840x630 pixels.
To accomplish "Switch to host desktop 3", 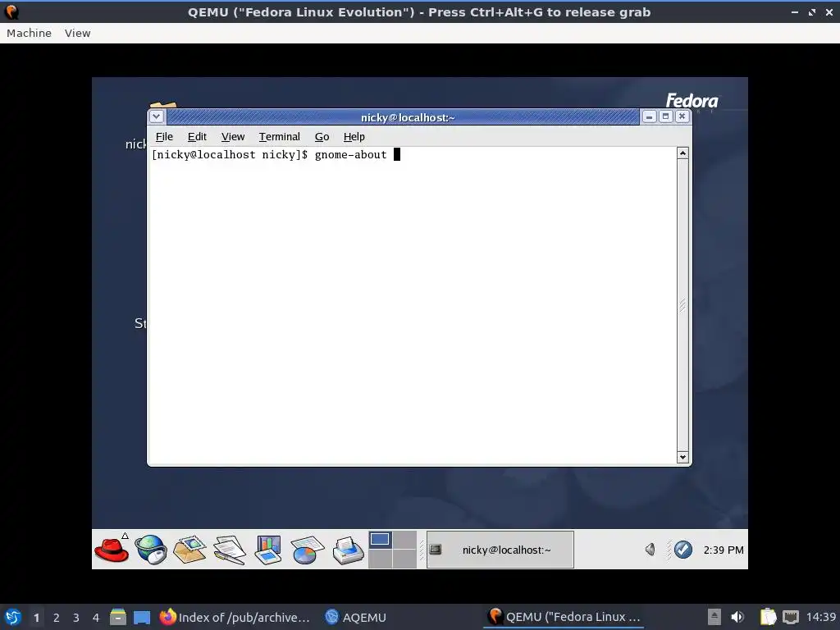I will click(76, 618).
